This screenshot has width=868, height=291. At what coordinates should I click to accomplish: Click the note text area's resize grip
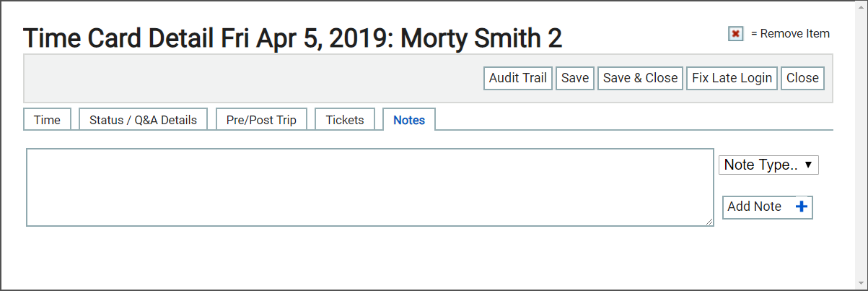(709, 222)
